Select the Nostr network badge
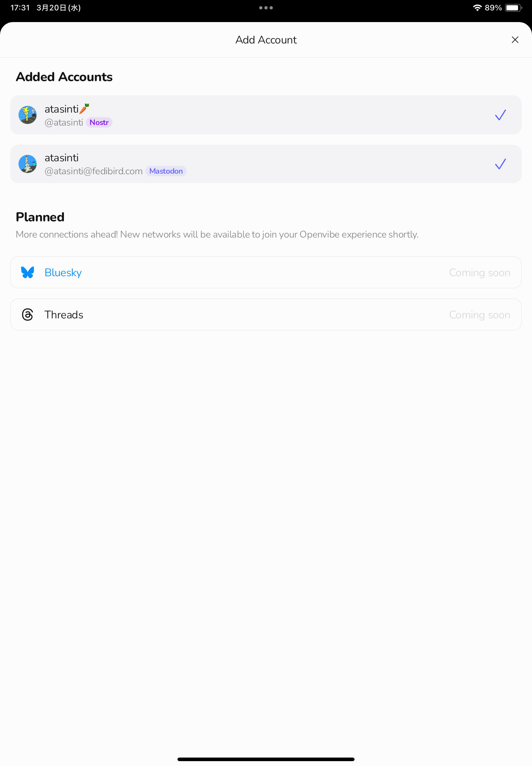The image size is (532, 766). 99,122
